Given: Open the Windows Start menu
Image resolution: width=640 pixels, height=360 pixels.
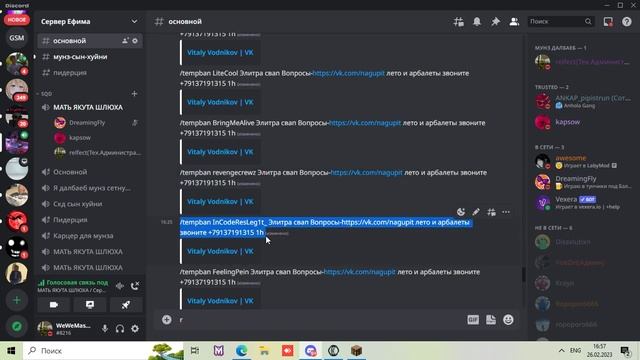Looking at the screenshot, I should pos(11,351).
